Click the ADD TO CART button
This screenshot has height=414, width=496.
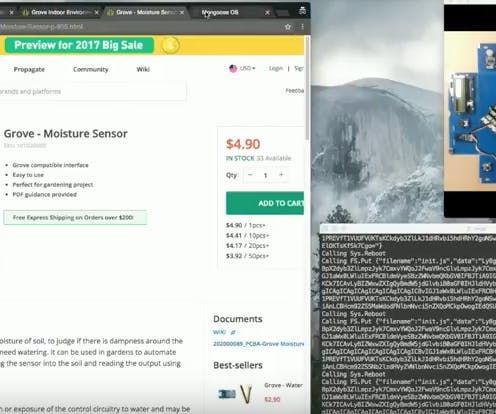[265, 203]
